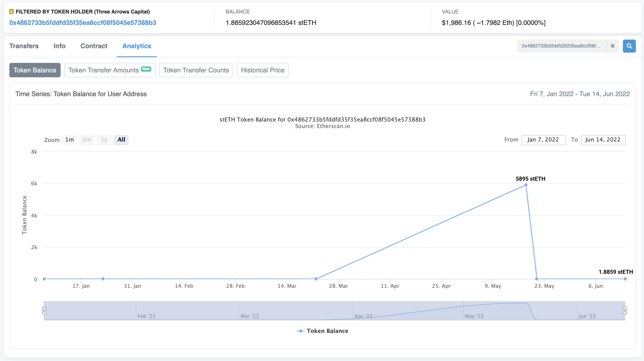This screenshot has width=644, height=361.
Task: Open the Contract tab
Action: [x=94, y=46]
